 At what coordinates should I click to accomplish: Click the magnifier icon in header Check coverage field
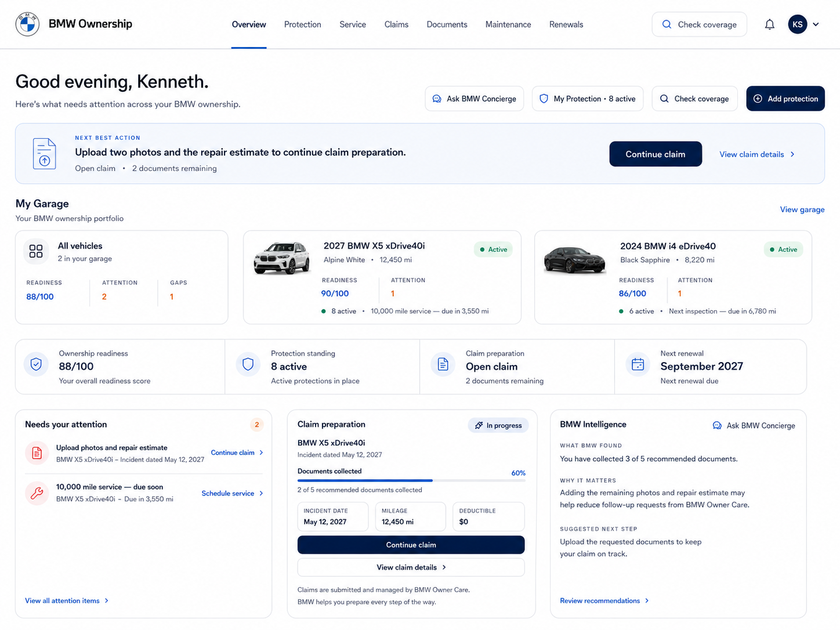(667, 24)
